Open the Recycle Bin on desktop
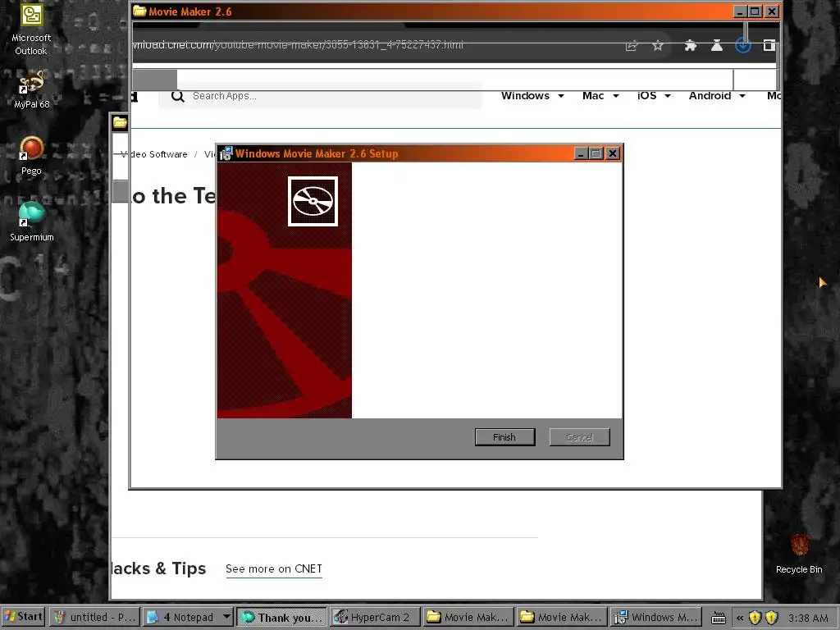840x630 pixels. pyautogui.click(x=799, y=555)
